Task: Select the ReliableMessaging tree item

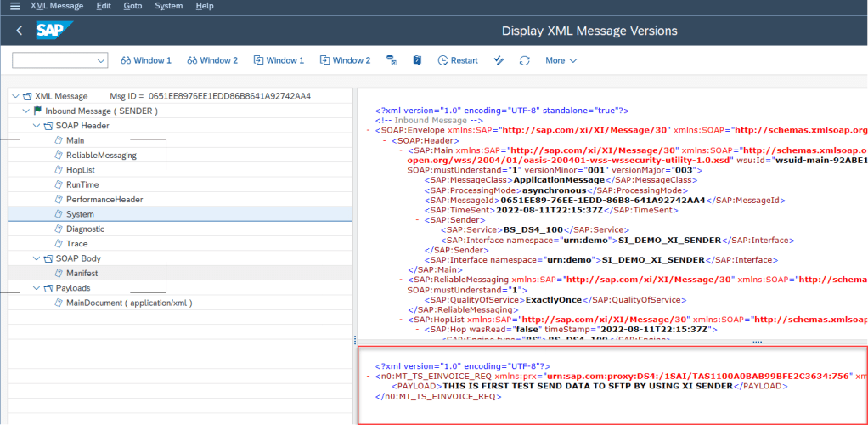Action: [x=101, y=156]
